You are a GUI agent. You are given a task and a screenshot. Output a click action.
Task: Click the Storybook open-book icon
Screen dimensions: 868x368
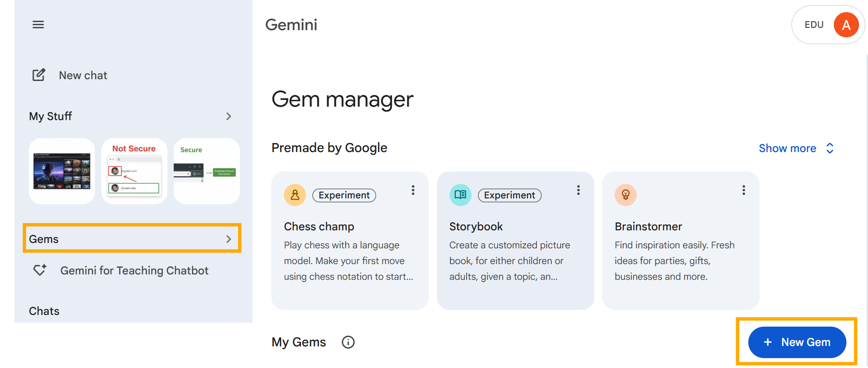tap(460, 195)
